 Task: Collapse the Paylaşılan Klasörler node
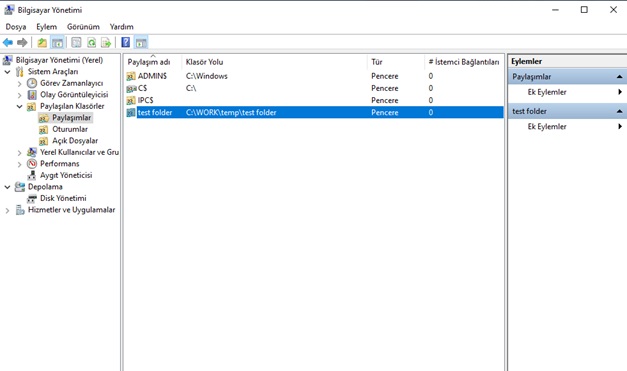point(19,106)
